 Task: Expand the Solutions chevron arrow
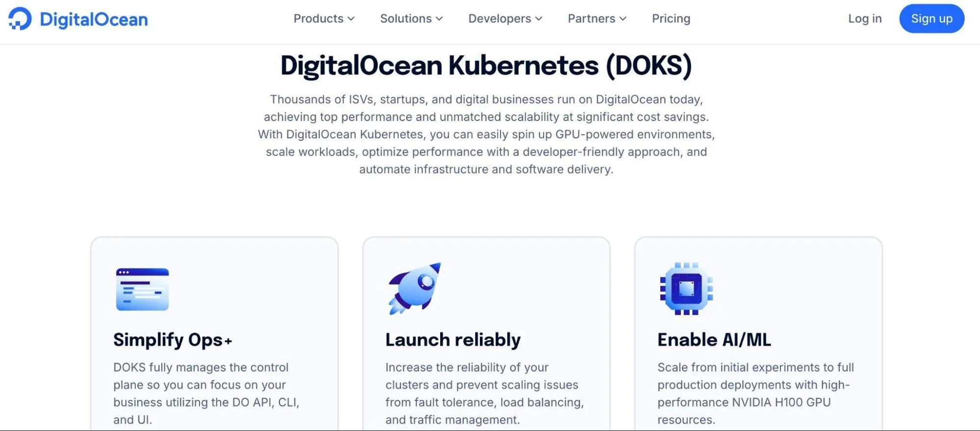pos(439,19)
